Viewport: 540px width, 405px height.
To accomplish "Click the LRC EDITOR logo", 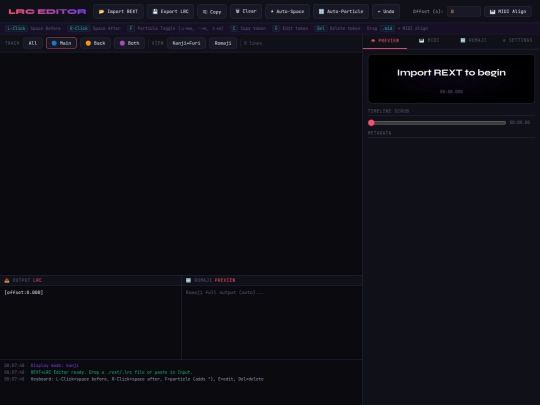I will 47,11.
